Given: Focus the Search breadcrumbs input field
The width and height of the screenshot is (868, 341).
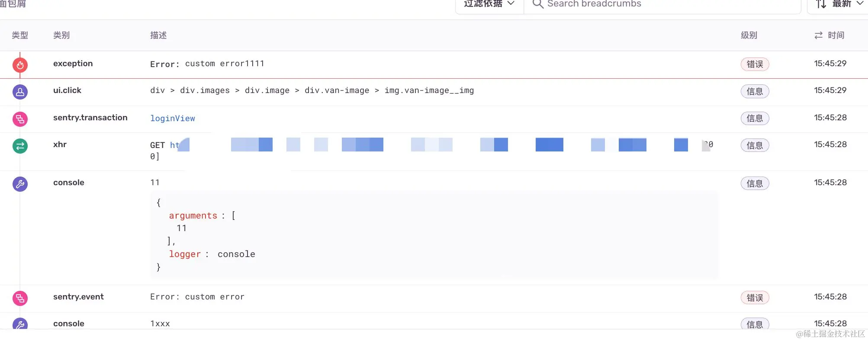Looking at the screenshot, I should tap(662, 4).
